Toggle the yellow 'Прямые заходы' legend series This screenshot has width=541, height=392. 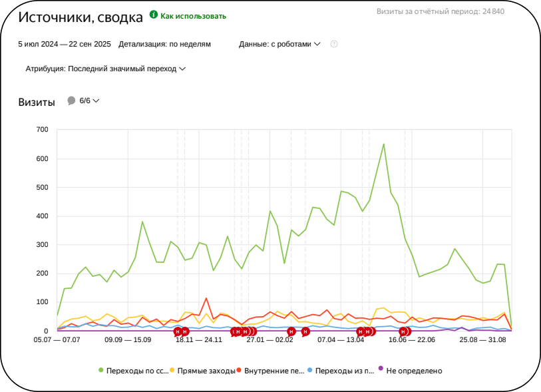[x=202, y=371]
